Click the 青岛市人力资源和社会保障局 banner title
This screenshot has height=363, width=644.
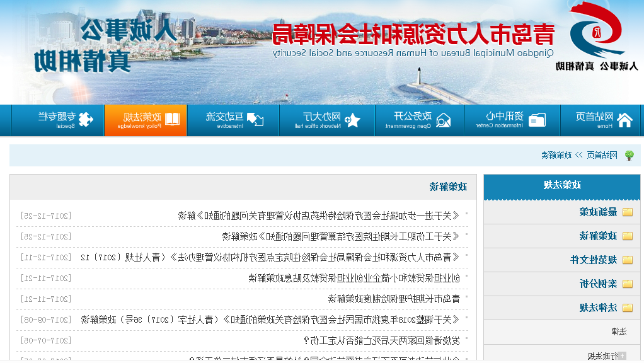(x=413, y=35)
